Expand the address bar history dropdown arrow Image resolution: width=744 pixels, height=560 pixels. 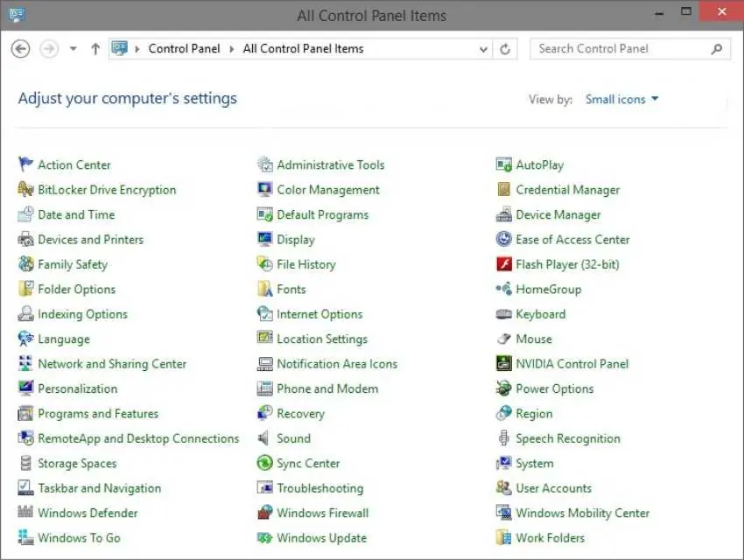[483, 49]
